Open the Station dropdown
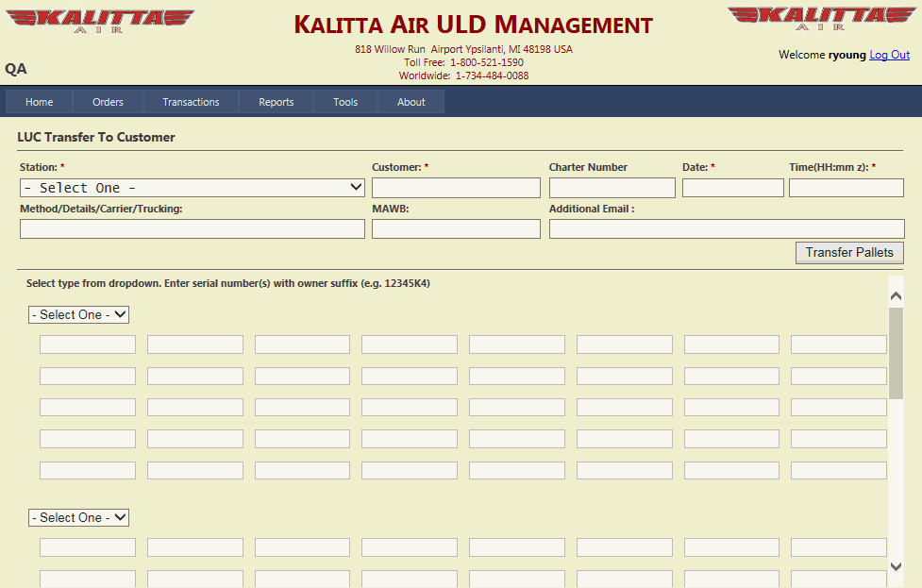Screen dimensions: 922x588 (x=193, y=188)
